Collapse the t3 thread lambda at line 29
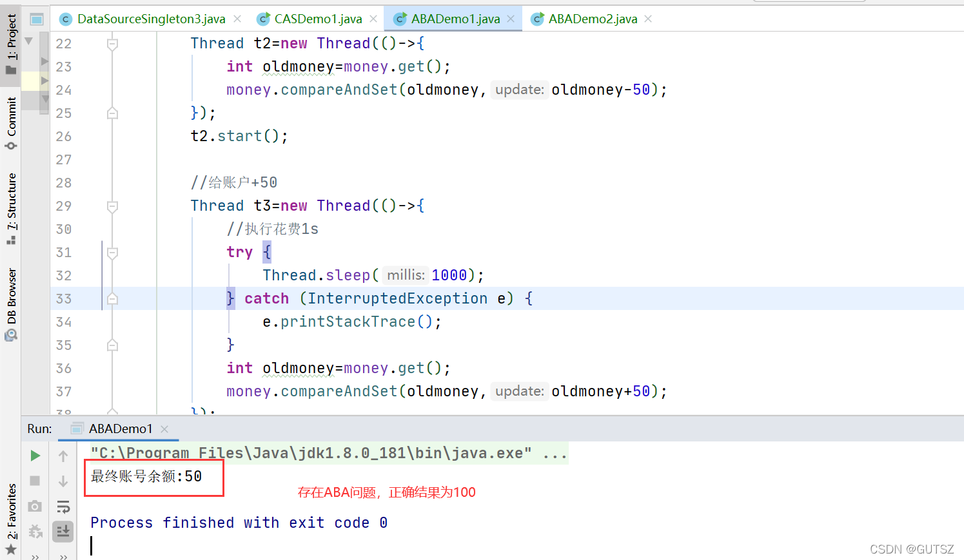 pos(112,206)
